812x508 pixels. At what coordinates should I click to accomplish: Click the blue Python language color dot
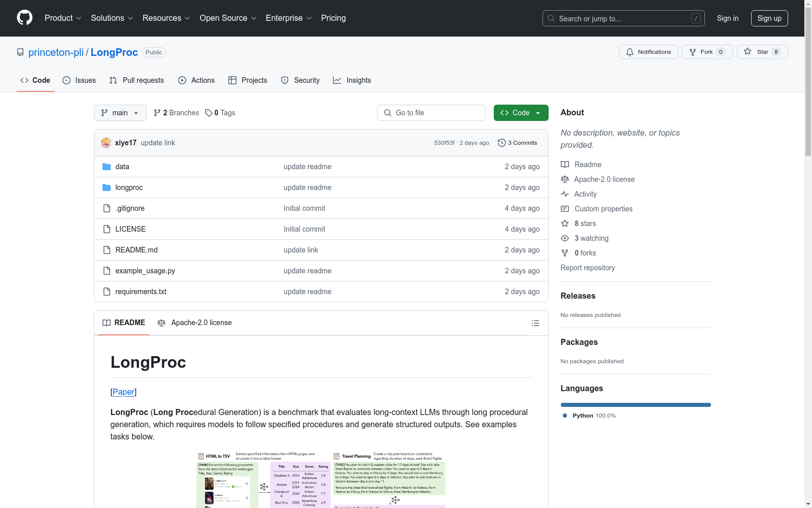pos(565,416)
